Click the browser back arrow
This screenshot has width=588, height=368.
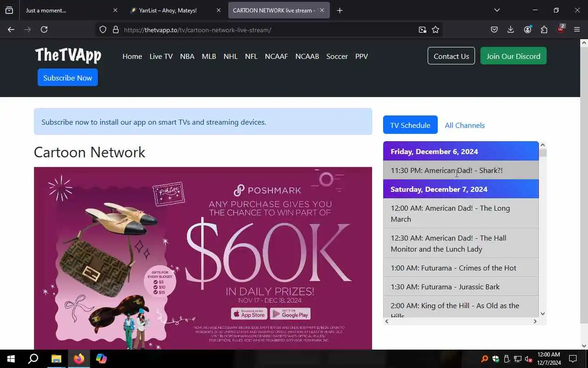(11, 29)
